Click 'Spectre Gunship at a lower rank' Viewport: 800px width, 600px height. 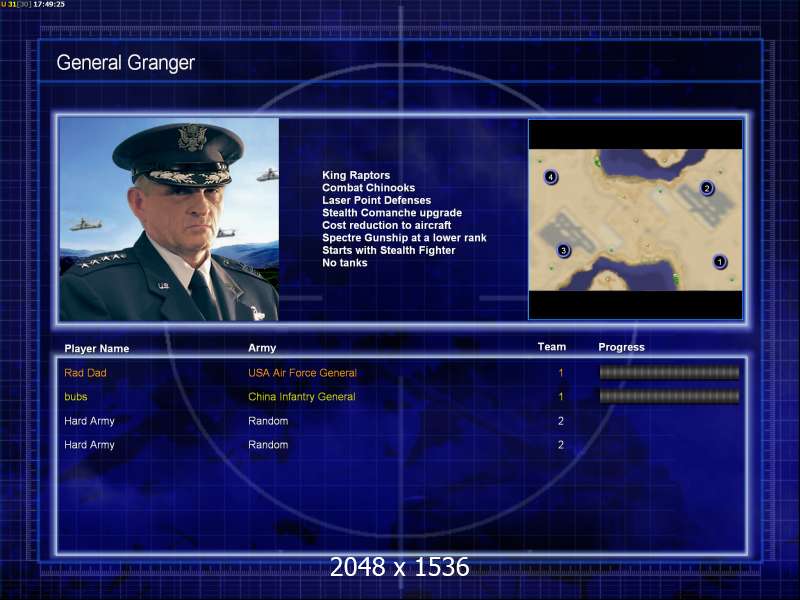tap(404, 238)
